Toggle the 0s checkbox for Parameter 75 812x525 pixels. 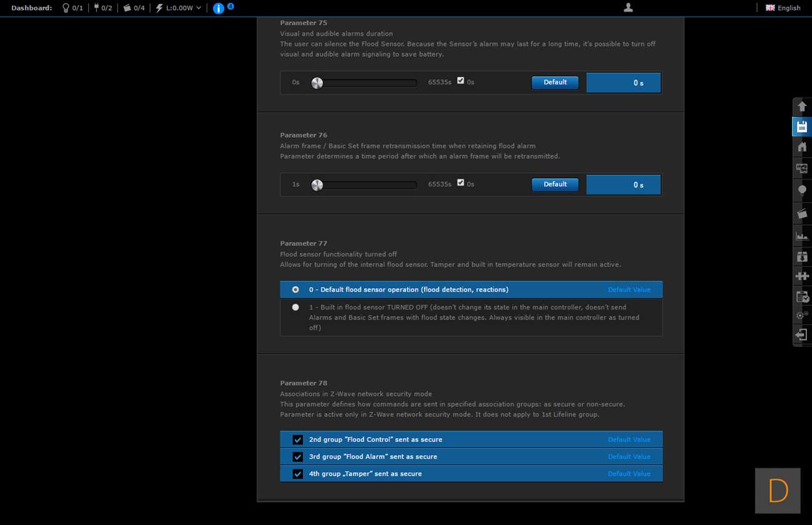pos(460,81)
